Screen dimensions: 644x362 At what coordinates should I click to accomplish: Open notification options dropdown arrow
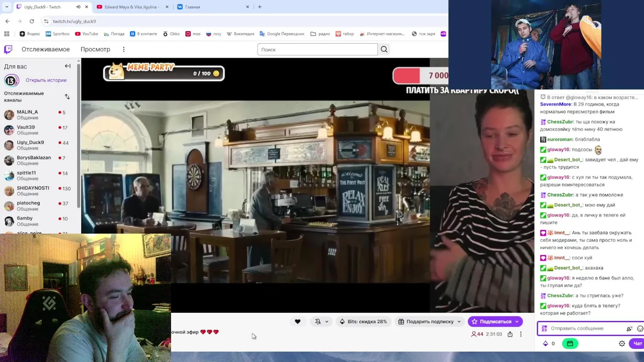(327, 322)
